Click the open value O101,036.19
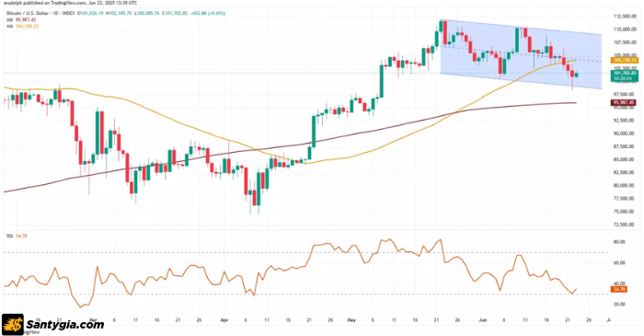The width and height of the screenshot is (644, 336). click(x=91, y=13)
